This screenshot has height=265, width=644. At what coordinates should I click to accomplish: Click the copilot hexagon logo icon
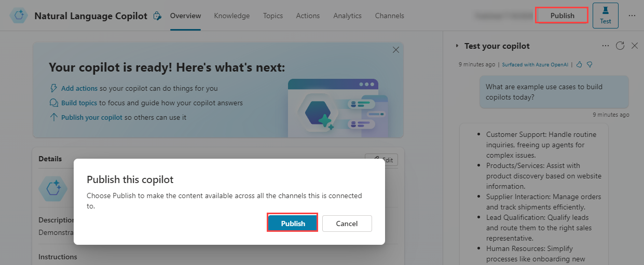point(19,16)
